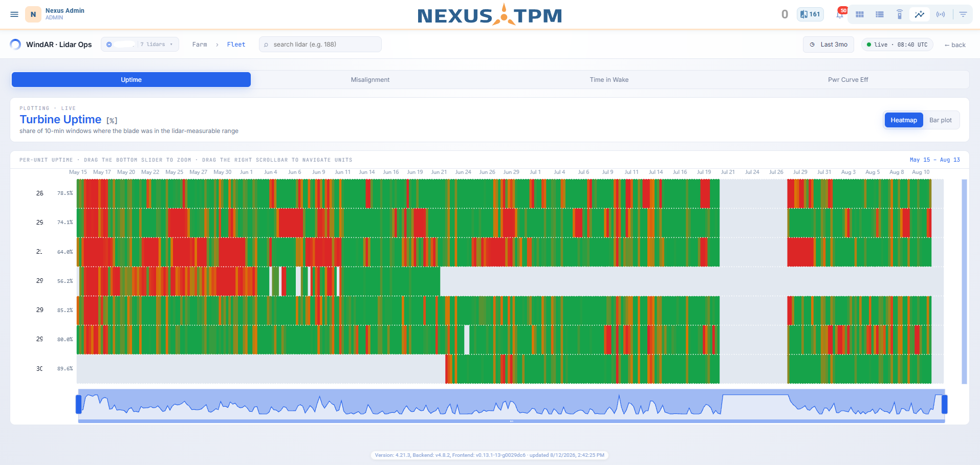Screen dimensions: 980x465
Task: Toggle the live 08:40 UTC indicator
Action: click(x=897, y=45)
